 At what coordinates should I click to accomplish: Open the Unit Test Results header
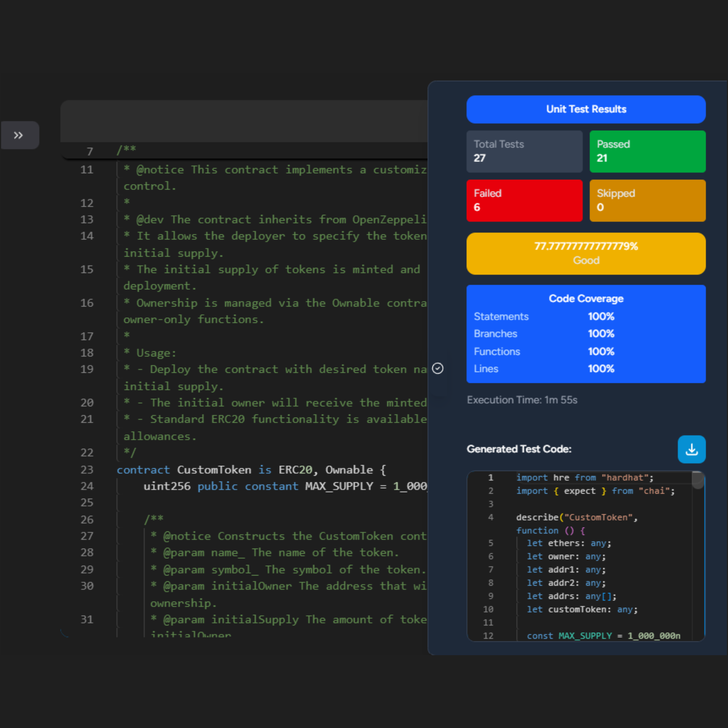(586, 109)
